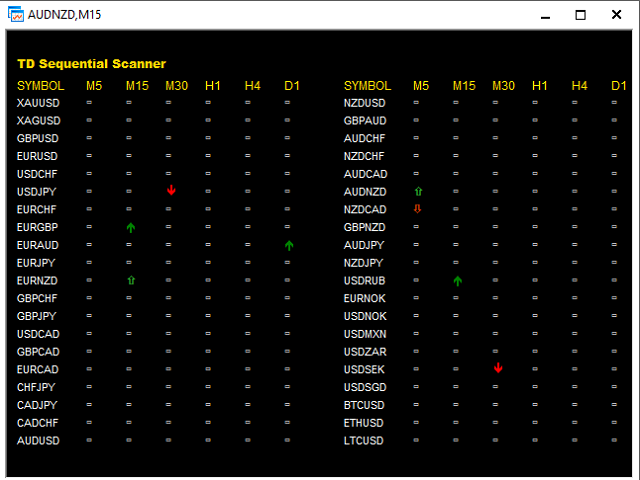
Task: Select the BTCUSD symbol
Action: tap(364, 405)
